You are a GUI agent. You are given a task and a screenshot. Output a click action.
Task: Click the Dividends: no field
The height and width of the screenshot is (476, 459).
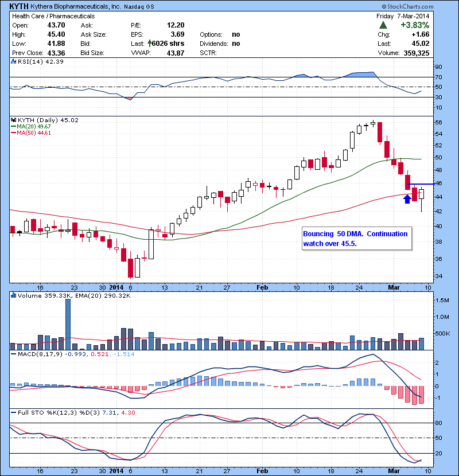point(220,44)
